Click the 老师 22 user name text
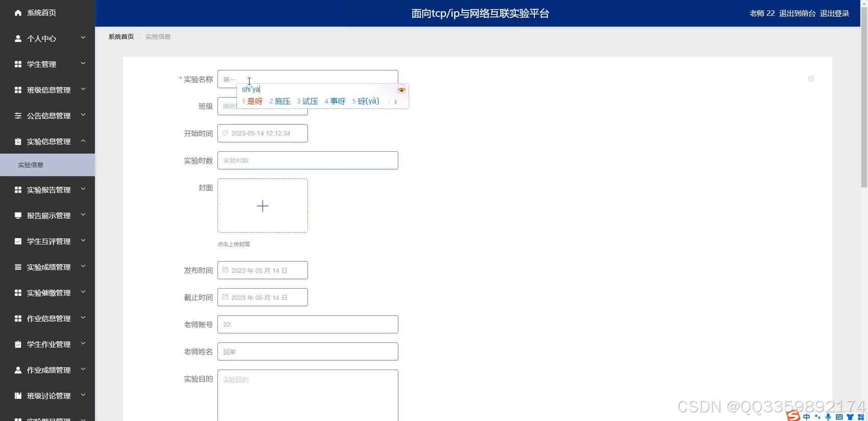 (x=762, y=13)
